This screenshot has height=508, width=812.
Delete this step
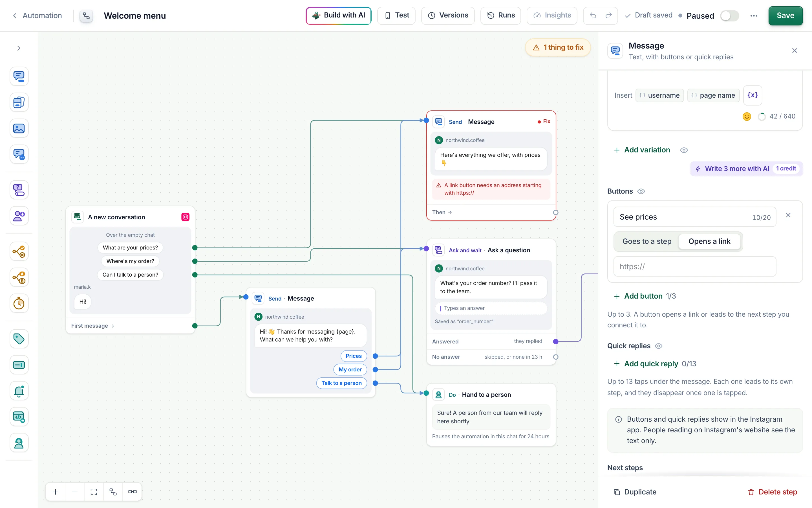(x=773, y=492)
